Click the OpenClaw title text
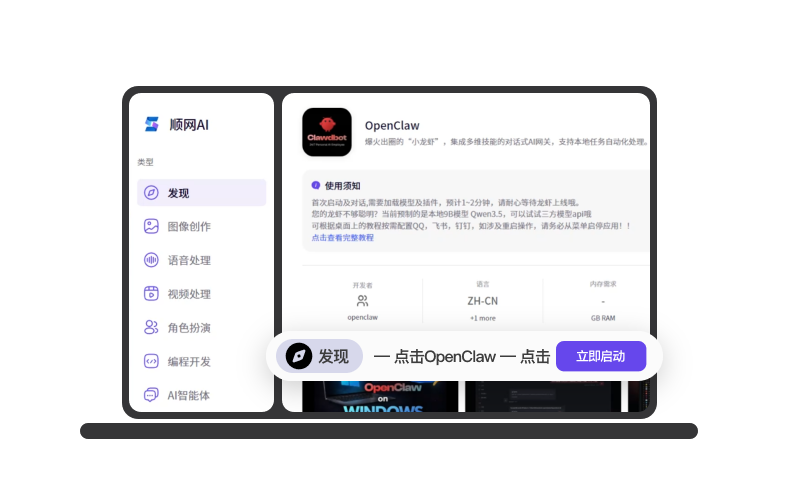Viewport: 802px width, 496px height. pos(392,125)
